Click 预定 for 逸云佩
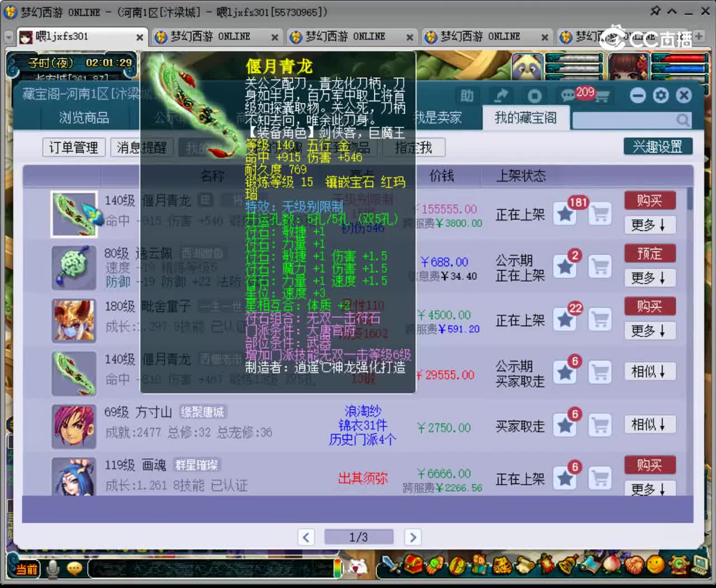Viewport: 716px width, 588px height. pos(649,253)
